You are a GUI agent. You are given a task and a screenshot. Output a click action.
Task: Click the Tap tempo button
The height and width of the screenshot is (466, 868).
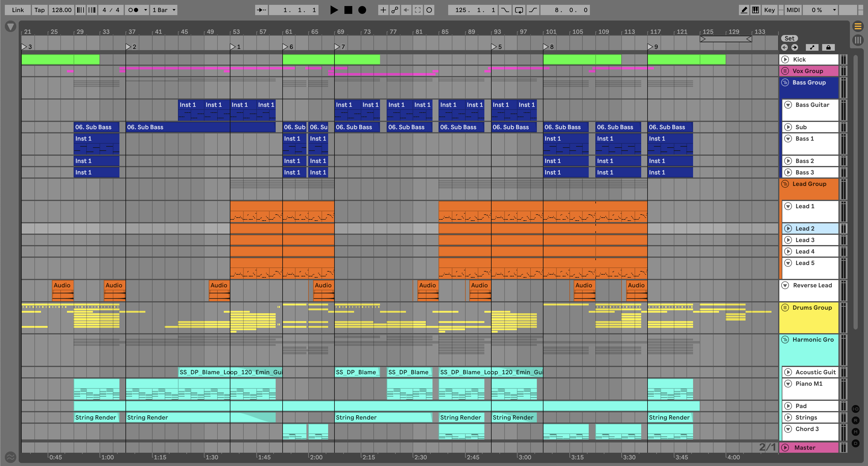[x=40, y=10]
